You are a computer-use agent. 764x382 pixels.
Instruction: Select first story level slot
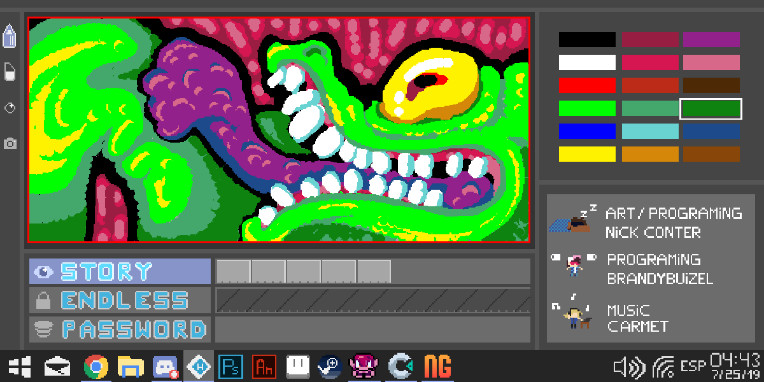click(x=233, y=271)
